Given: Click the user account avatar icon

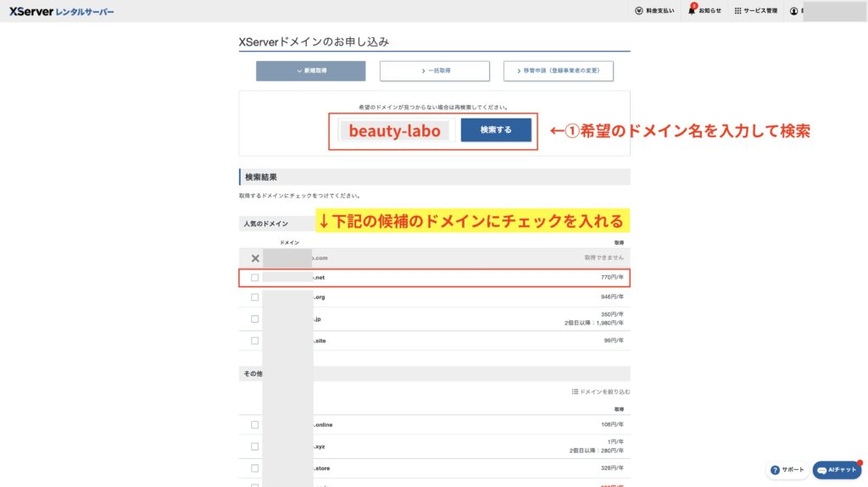Looking at the screenshot, I should coord(794,11).
